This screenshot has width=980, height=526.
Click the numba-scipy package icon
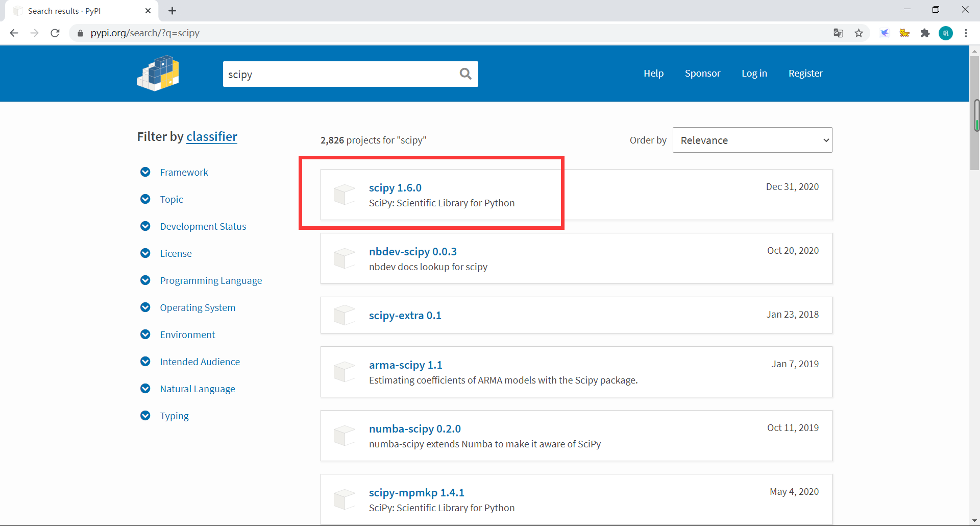tap(345, 436)
